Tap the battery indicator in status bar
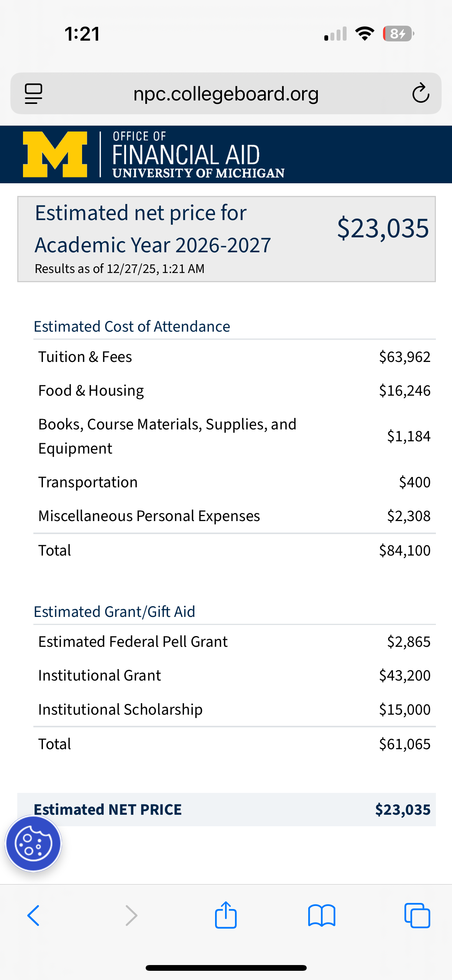Screen dimensions: 452x980 pos(398,34)
